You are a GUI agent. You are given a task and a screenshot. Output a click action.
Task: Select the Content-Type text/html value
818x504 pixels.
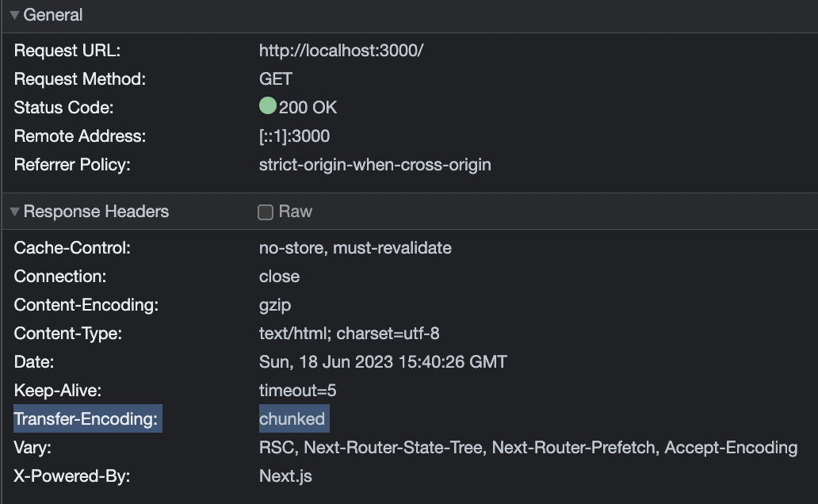click(349, 334)
